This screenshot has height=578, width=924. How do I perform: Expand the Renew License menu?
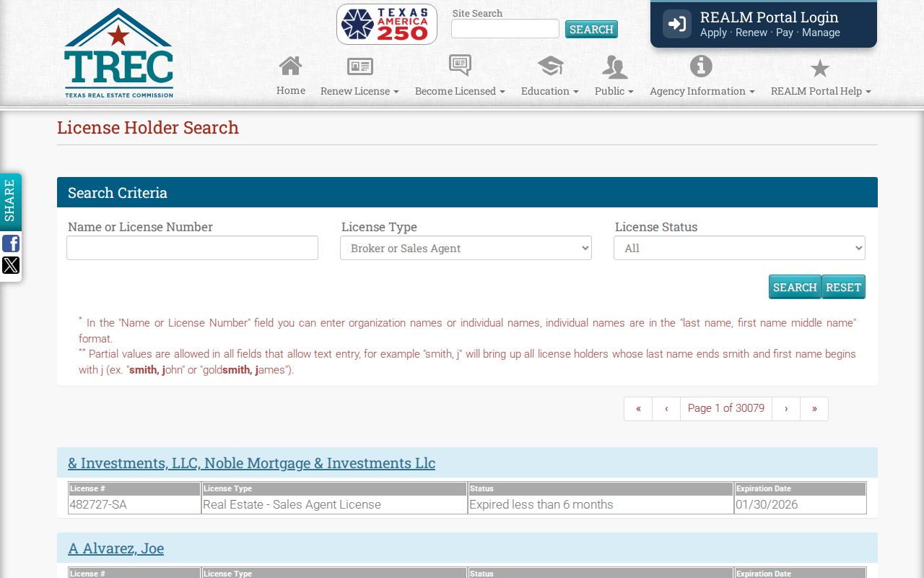coord(359,91)
